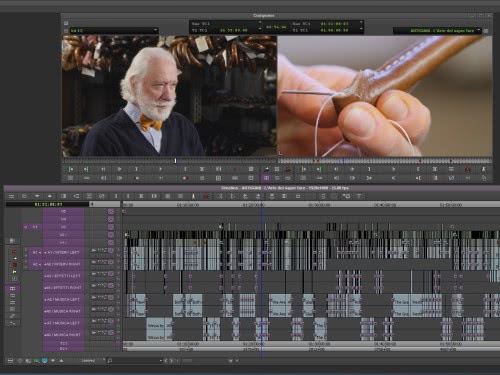Click the down-triangle icon in timeline top toolbar
500x375 pixels.
coord(37,196)
